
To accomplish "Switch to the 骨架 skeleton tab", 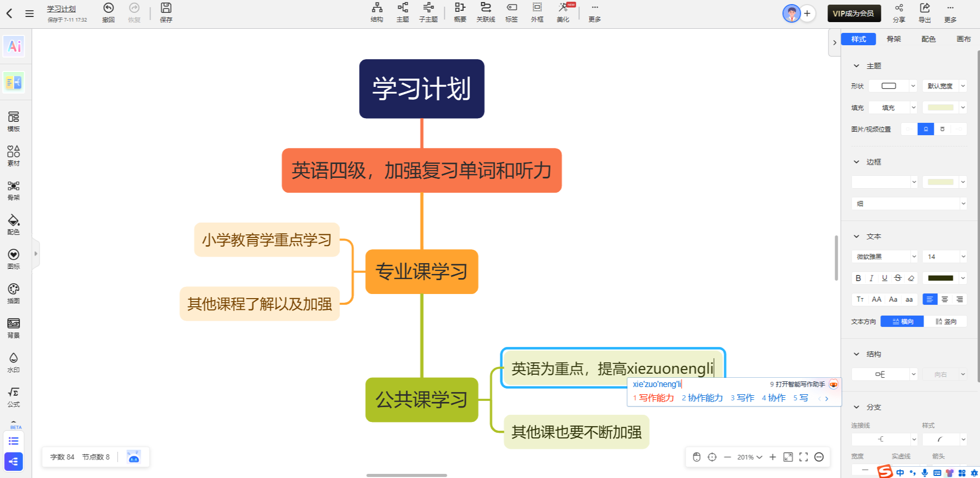I will [x=894, y=39].
